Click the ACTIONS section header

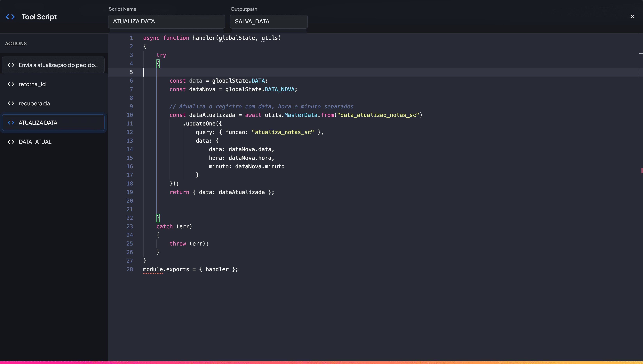(x=16, y=43)
